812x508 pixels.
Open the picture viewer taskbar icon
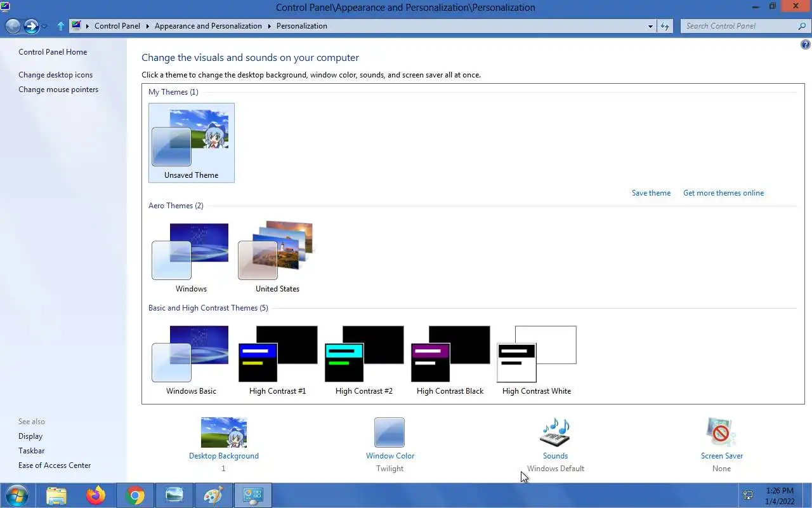pyautogui.click(x=174, y=495)
